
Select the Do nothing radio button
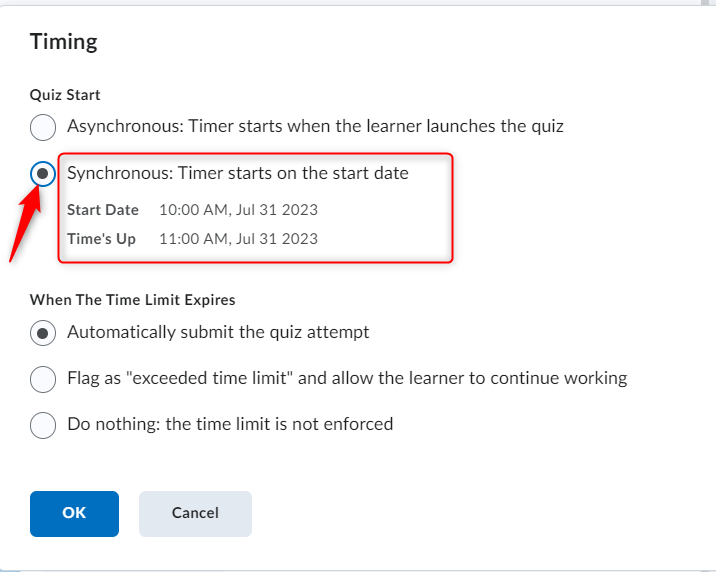tap(43, 425)
